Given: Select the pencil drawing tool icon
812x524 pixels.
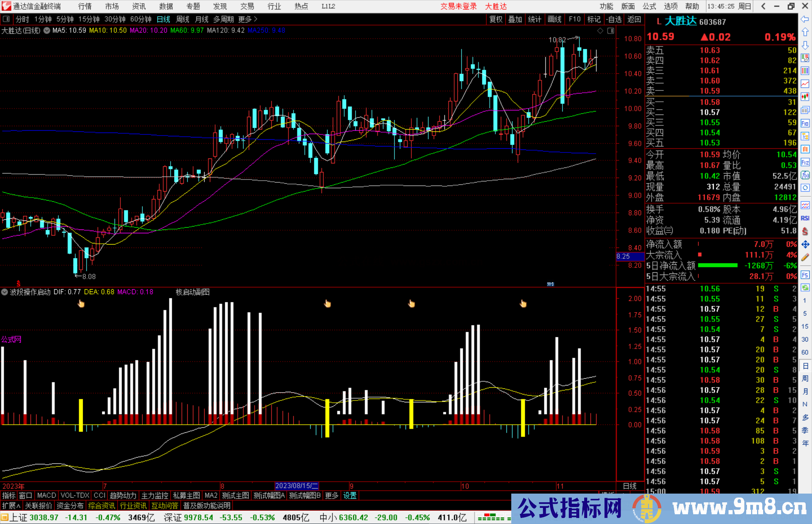Looking at the screenshot, I should tap(805, 257).
